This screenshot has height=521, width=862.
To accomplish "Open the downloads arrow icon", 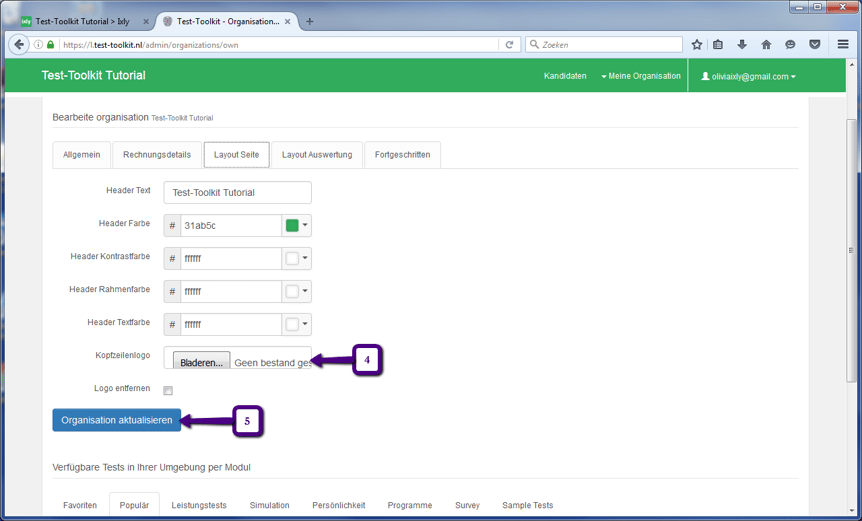I will [742, 45].
